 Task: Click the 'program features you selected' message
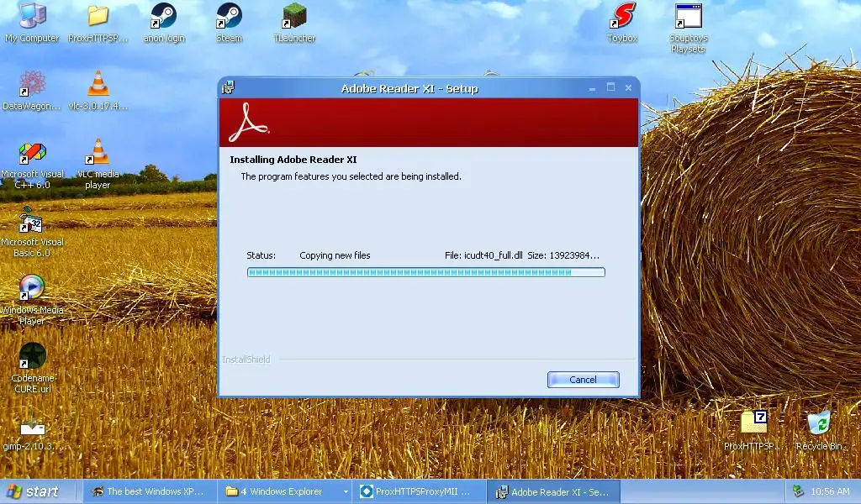pyautogui.click(x=351, y=176)
